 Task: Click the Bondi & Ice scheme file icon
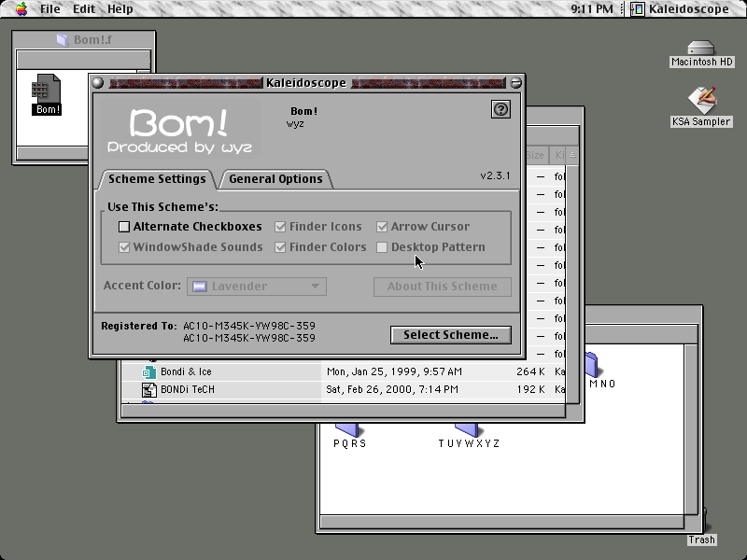click(x=149, y=371)
